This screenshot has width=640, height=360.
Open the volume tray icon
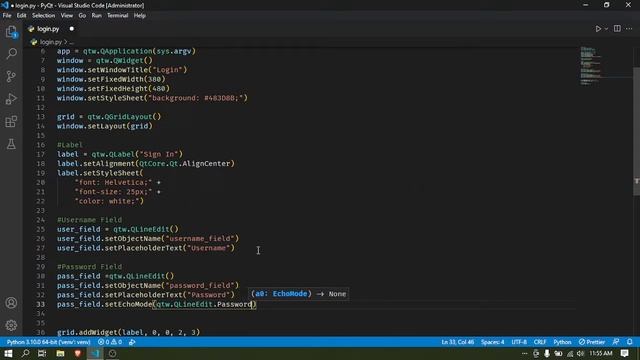pyautogui.click(x=580, y=353)
